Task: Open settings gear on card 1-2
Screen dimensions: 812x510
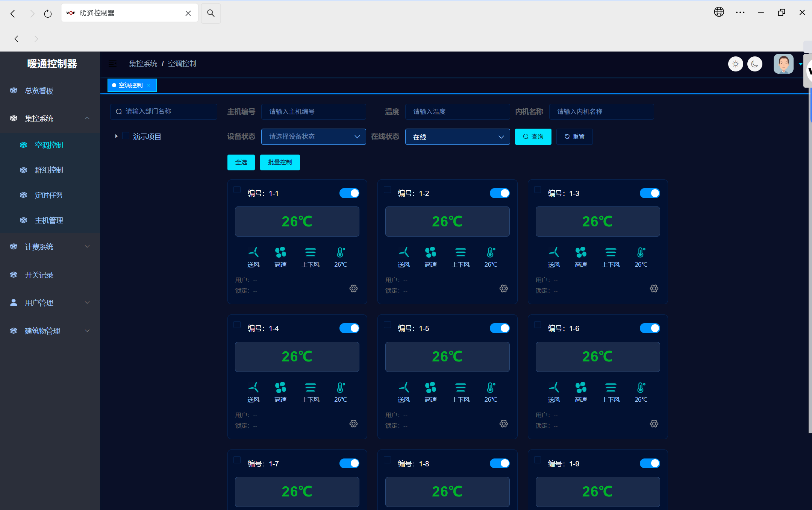Action: [x=504, y=288]
